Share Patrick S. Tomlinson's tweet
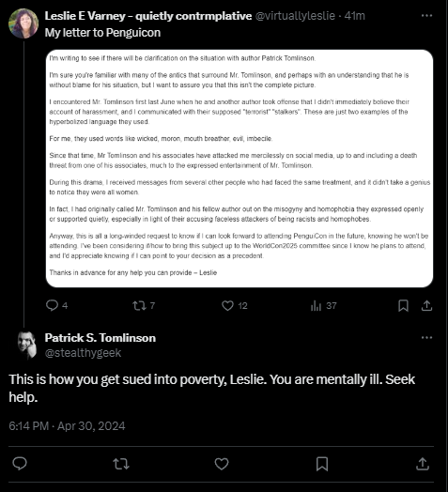 [x=423, y=464]
